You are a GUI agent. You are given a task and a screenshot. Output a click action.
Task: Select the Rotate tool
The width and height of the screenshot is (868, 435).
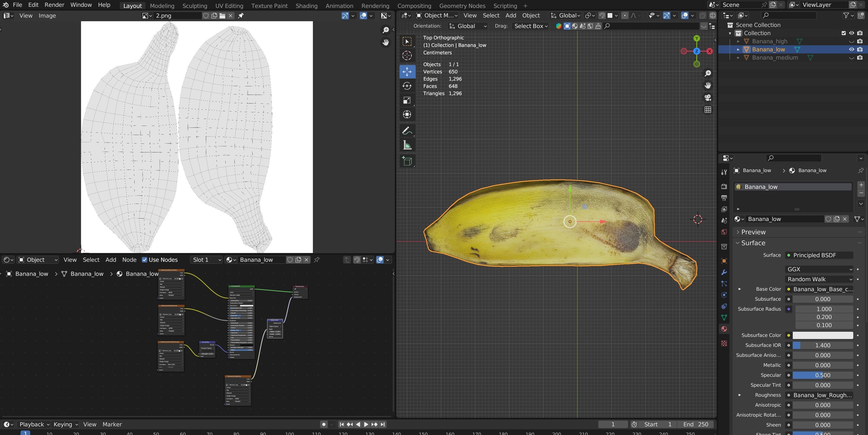click(407, 86)
